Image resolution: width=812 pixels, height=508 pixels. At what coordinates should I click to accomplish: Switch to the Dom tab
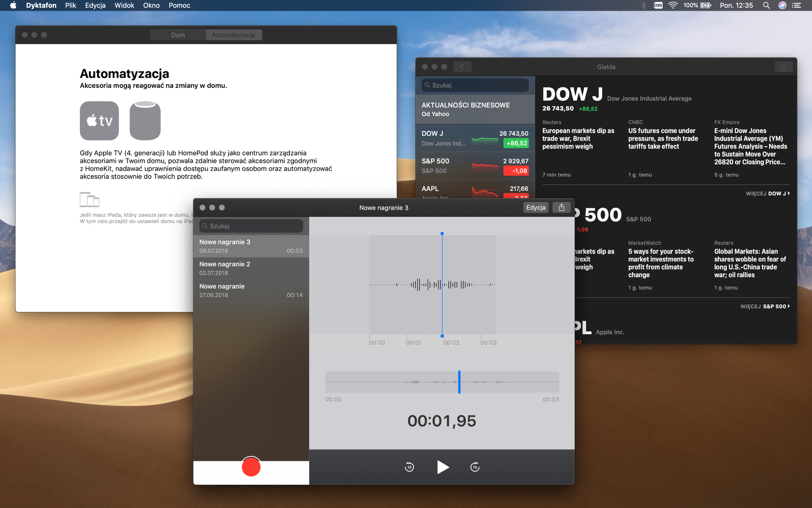(178, 35)
